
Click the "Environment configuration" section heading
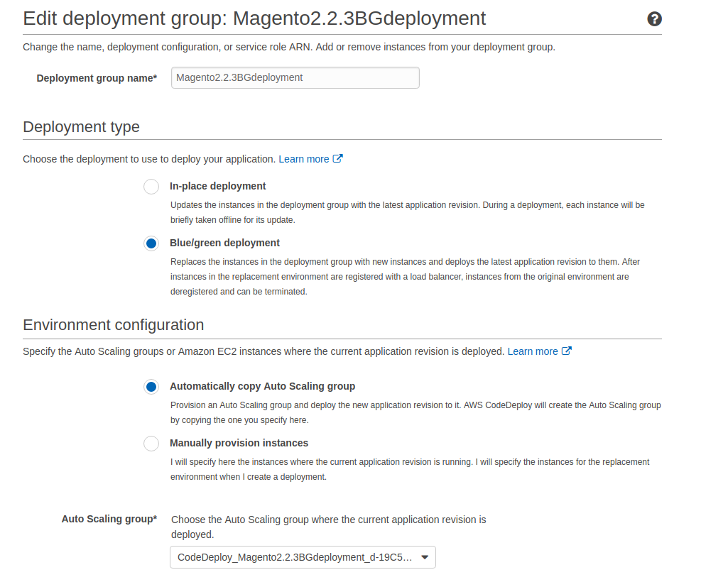click(113, 324)
